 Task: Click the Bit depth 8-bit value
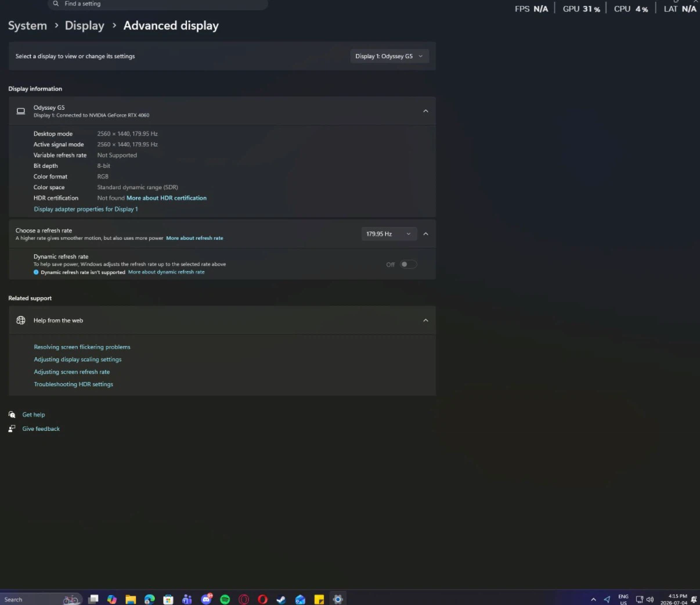(104, 166)
